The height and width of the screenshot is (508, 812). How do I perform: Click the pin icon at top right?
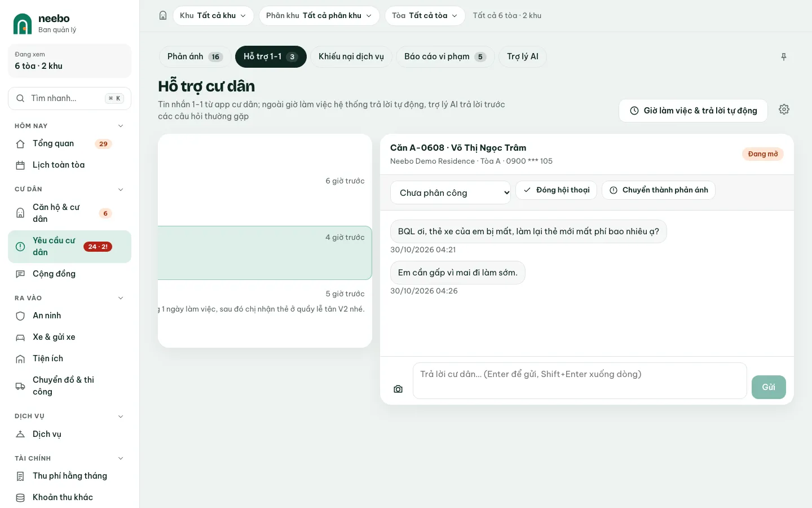[784, 57]
